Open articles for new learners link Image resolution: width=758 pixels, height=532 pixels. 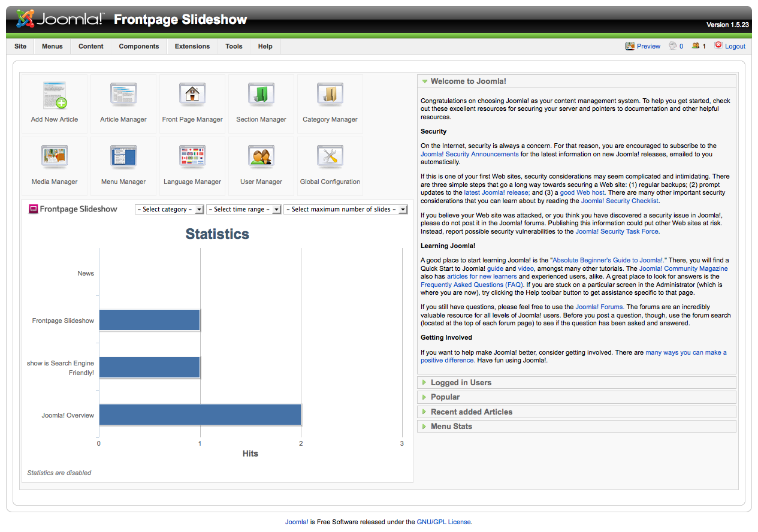click(x=482, y=276)
